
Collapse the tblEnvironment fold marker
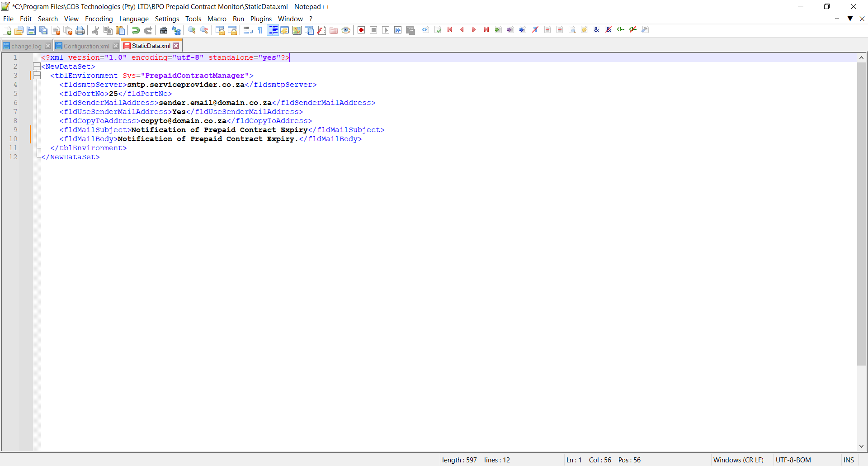(37, 76)
